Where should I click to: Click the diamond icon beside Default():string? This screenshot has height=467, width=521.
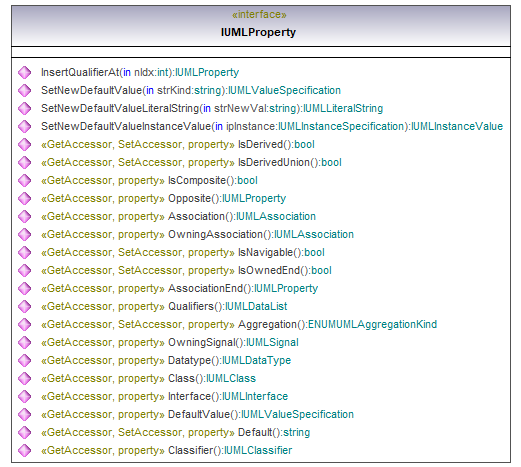[x=24, y=432]
